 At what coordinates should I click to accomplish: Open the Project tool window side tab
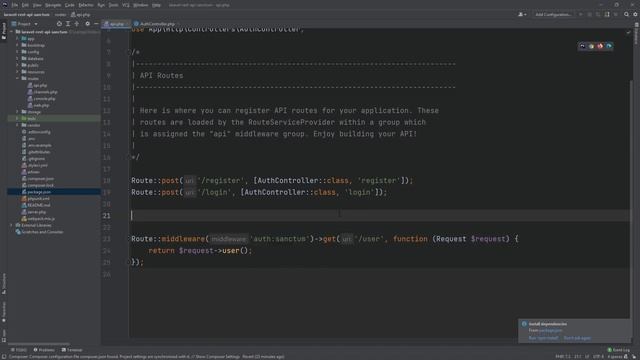[4, 31]
